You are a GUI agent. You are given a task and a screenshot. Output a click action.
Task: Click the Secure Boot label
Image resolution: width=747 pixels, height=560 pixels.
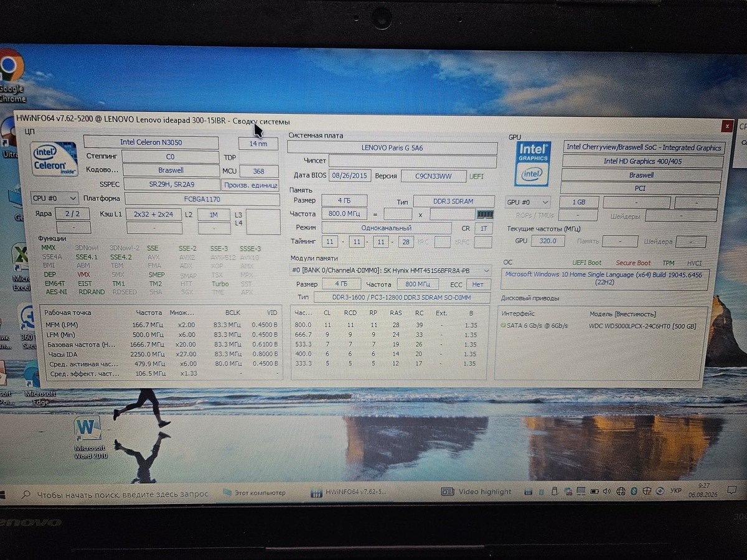tap(633, 263)
